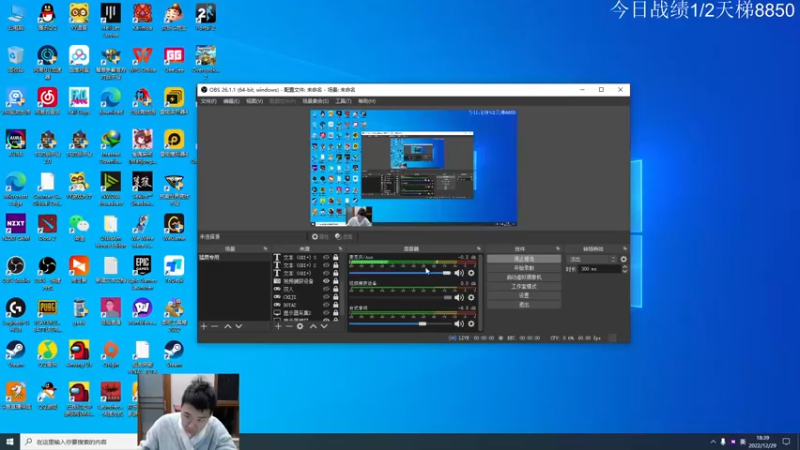Open the 帮助(H) menu in OBS
Screen dimensions: 800x450
[366, 101]
